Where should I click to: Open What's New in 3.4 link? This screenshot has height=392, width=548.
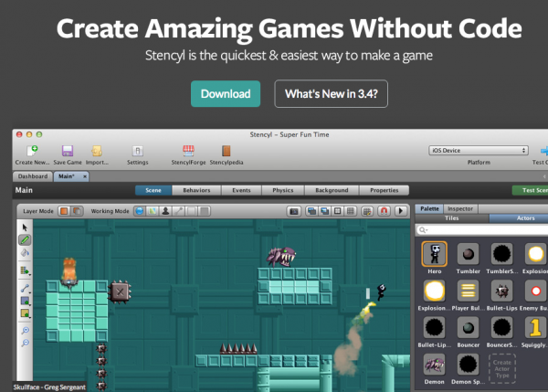[x=331, y=93]
